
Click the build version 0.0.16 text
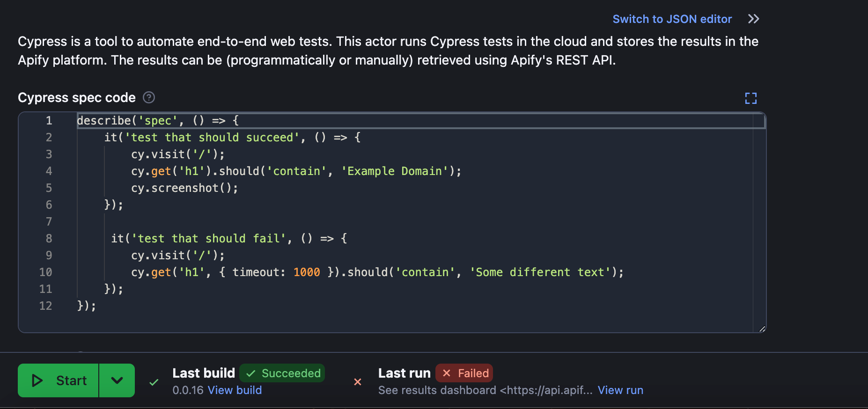click(188, 390)
